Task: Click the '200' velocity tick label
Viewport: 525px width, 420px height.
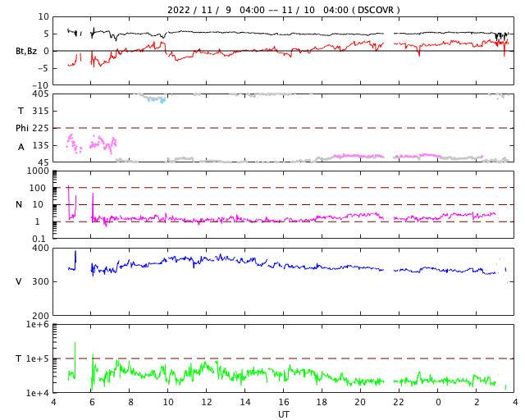Action: tap(40, 316)
